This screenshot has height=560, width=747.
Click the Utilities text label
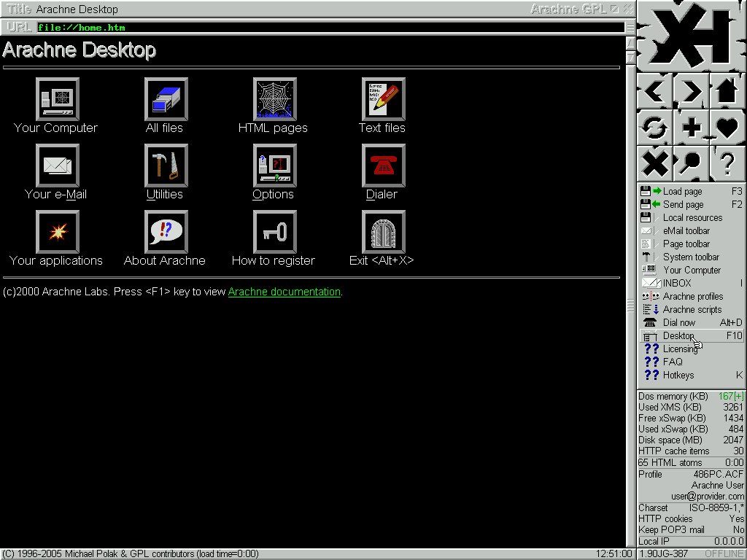164,194
